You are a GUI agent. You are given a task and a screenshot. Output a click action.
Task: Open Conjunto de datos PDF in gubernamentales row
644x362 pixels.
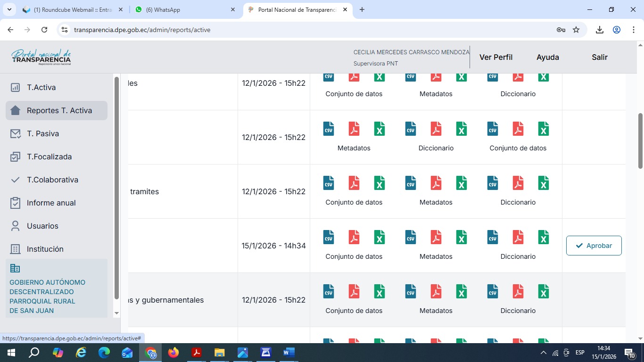tap(354, 291)
